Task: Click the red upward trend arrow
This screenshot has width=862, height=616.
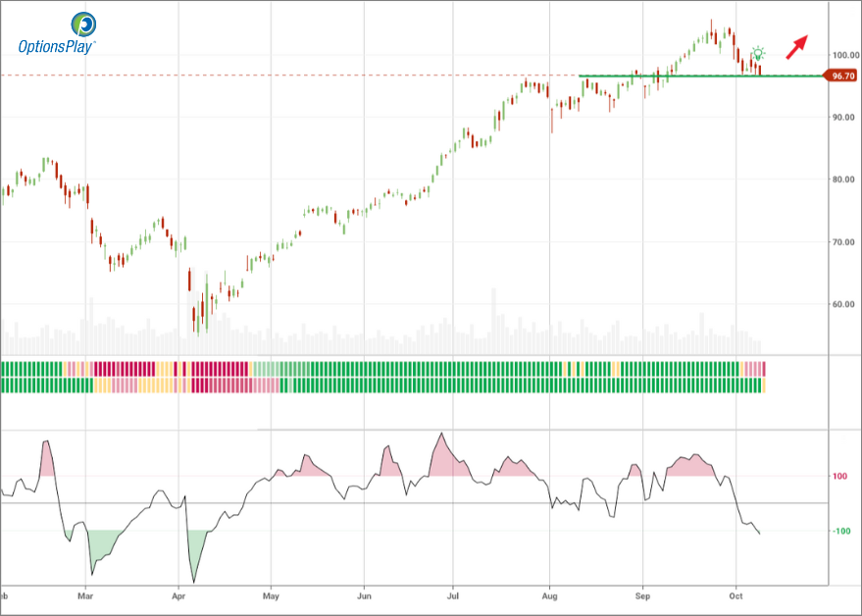Action: click(796, 47)
